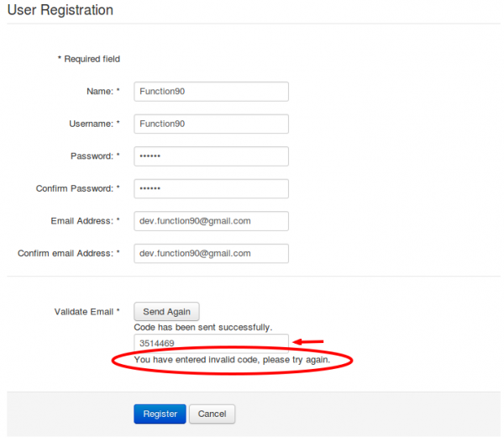Image resolution: width=504 pixels, height=438 pixels.
Task: Focus the Username text box
Action: tap(211, 124)
